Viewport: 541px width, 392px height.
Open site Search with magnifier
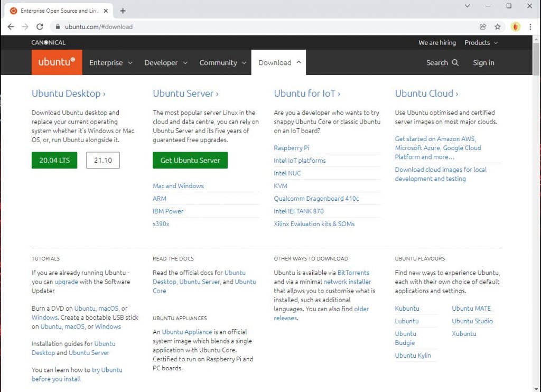[442, 62]
